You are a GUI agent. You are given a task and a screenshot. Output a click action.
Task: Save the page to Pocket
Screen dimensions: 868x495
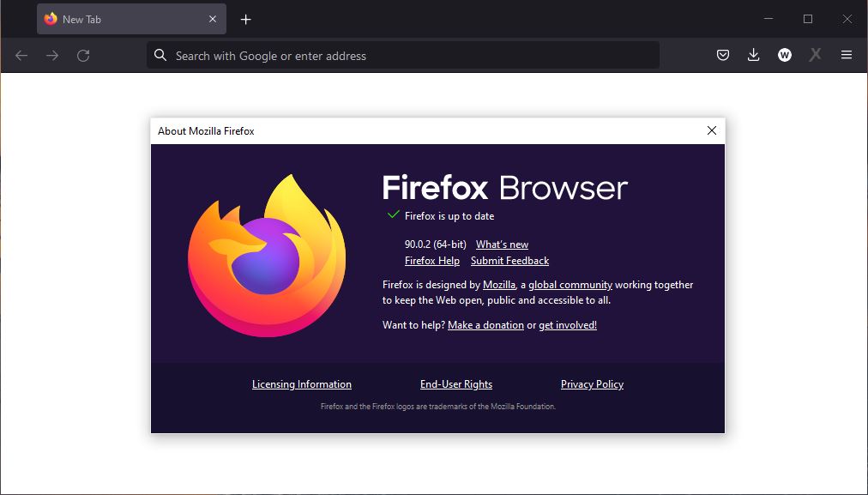(x=722, y=54)
